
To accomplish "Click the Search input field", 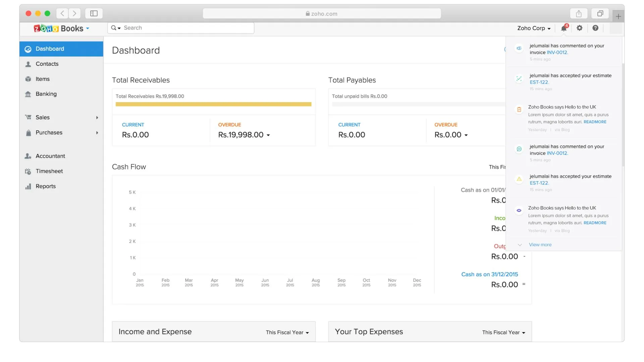I will pyautogui.click(x=181, y=28).
